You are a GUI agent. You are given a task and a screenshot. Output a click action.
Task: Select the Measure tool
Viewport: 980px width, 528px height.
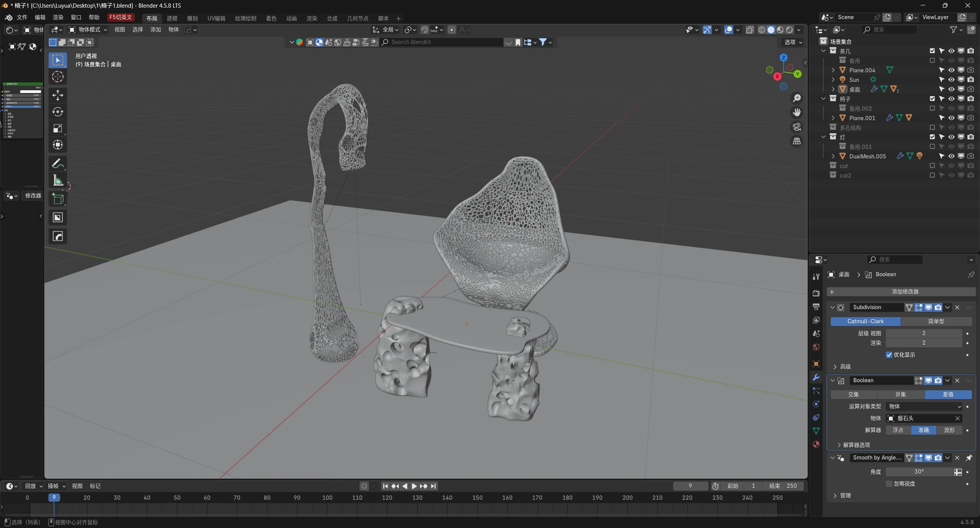pos(58,180)
